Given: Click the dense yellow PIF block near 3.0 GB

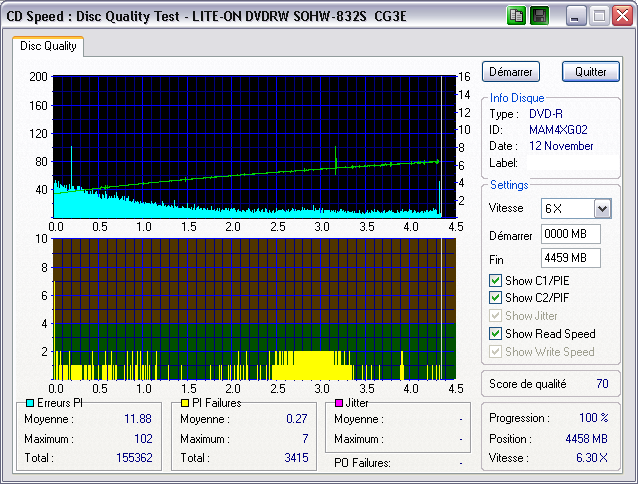Looking at the screenshot, I should click(x=312, y=365).
